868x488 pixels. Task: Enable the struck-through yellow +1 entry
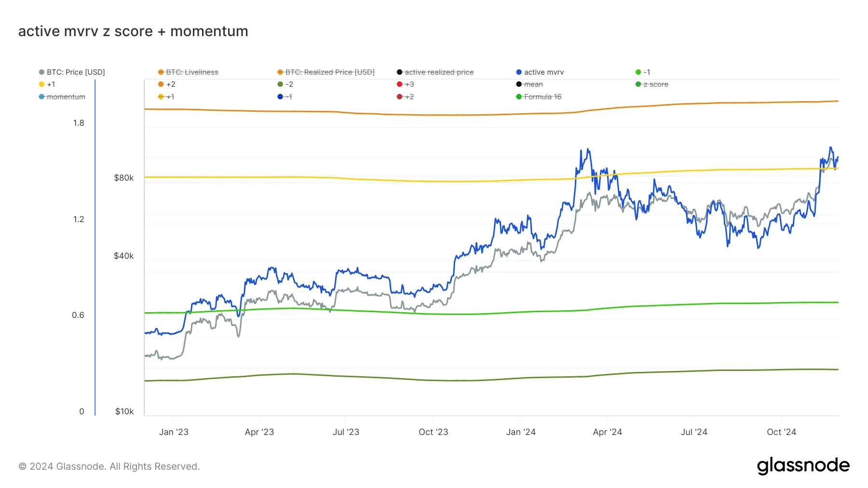(166, 97)
